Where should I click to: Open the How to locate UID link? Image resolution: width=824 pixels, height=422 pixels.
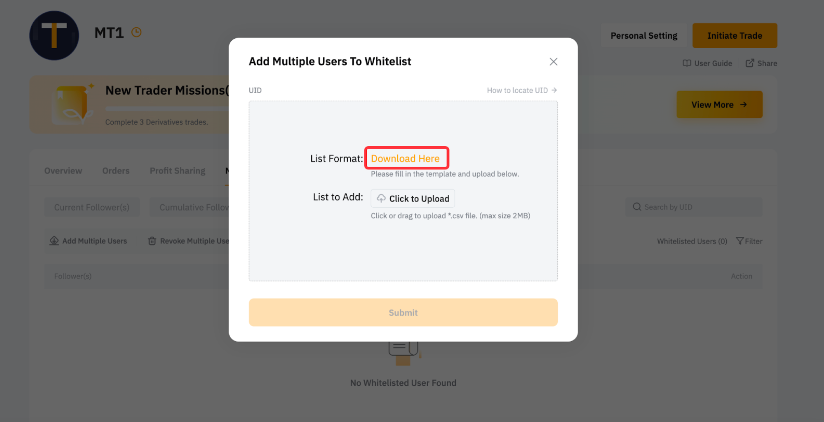pyautogui.click(x=522, y=90)
